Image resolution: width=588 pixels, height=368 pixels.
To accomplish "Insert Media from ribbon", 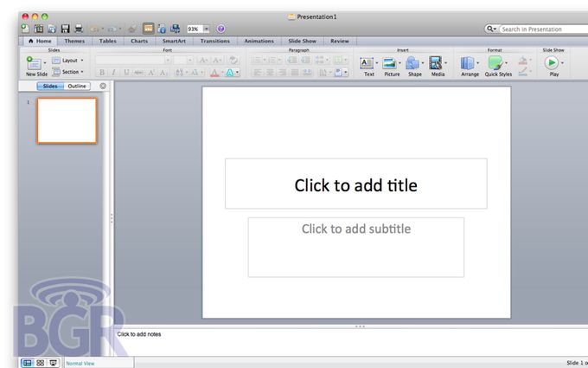I will 435,63.
